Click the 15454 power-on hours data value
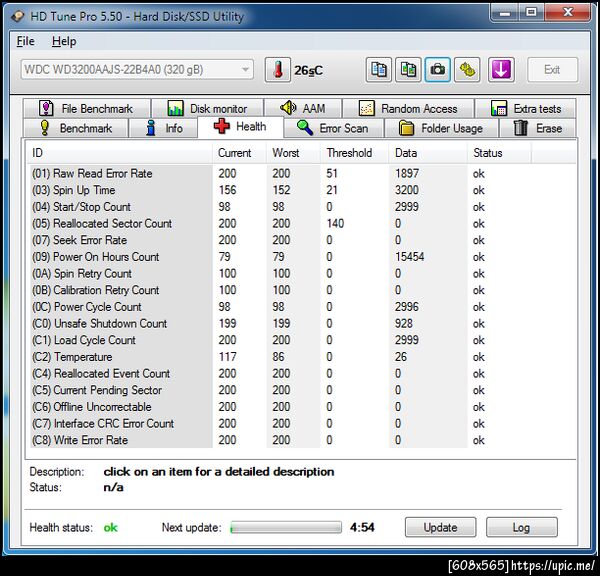Viewport: 600px width, 576px height. point(409,257)
